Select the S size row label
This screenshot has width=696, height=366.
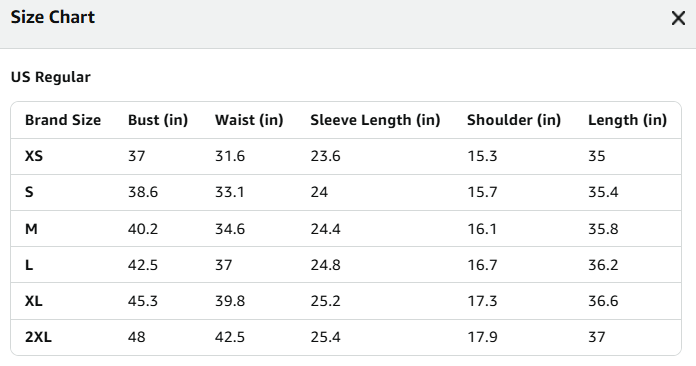(29, 192)
